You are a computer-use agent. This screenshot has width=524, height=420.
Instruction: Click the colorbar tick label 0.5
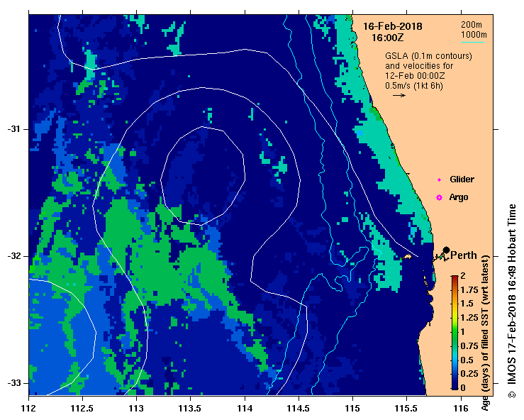click(x=467, y=360)
